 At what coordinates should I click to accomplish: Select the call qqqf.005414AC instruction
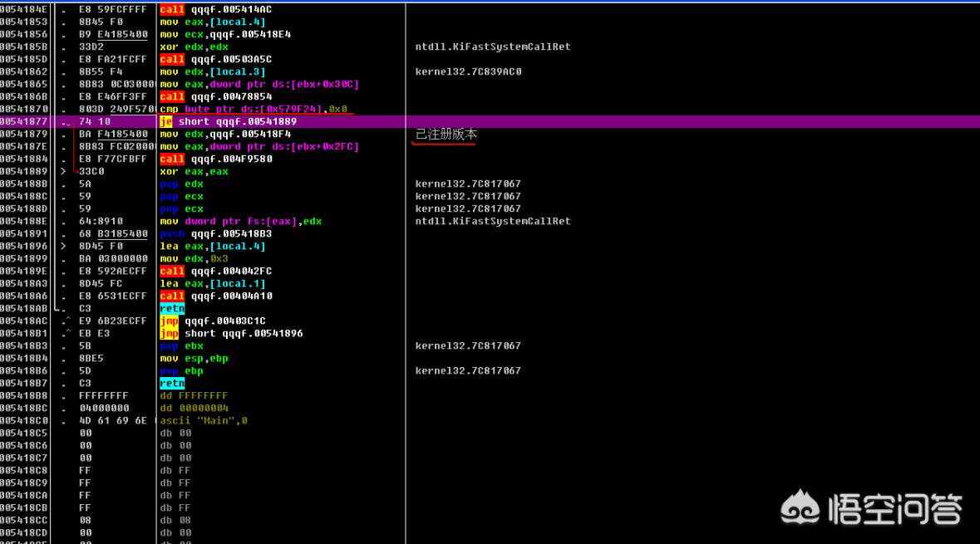click(215, 9)
